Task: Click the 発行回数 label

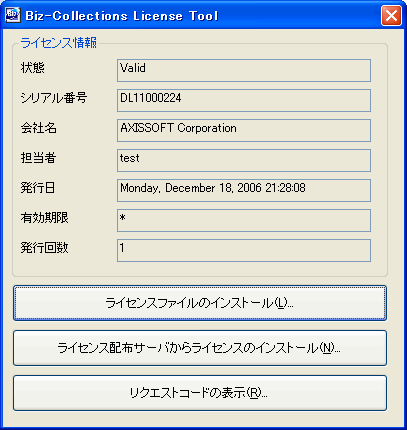Action: 44,248
